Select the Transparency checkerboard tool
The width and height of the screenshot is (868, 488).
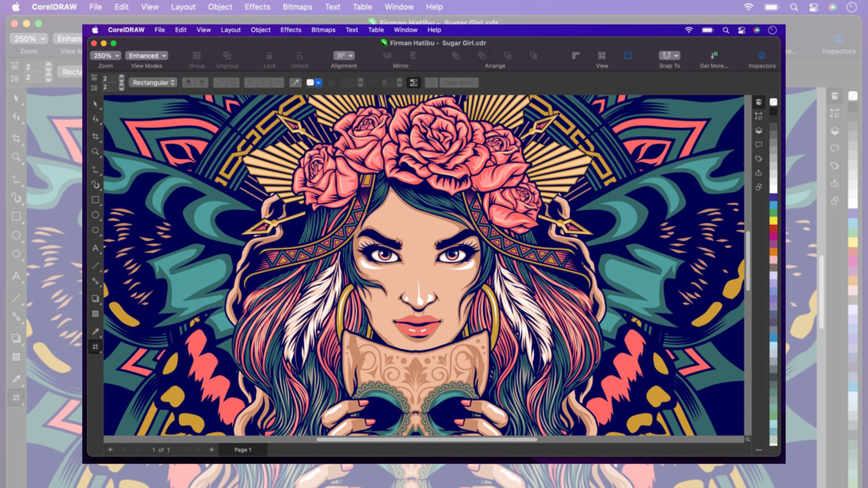[x=95, y=314]
